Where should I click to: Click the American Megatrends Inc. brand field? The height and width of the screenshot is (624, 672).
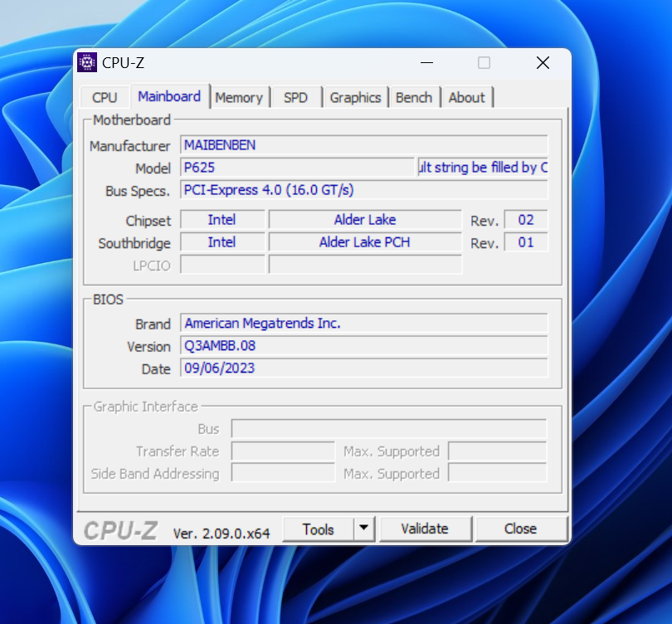pos(364,323)
